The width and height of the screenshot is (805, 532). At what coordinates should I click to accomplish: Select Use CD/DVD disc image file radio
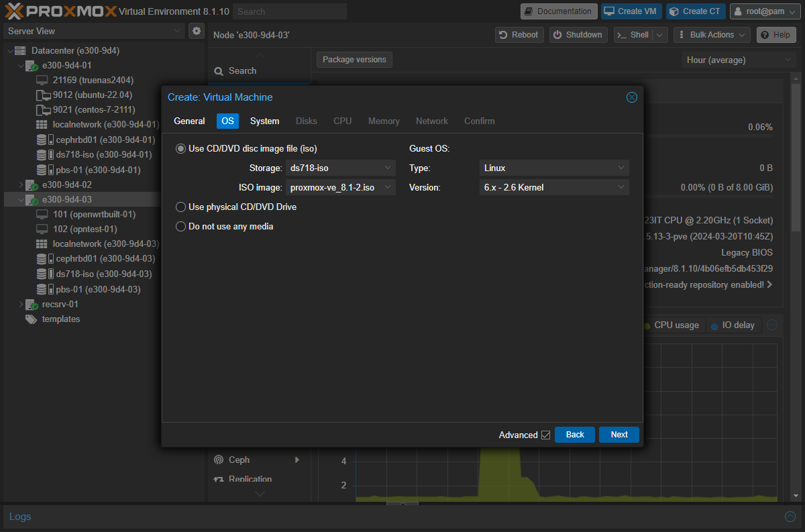pyautogui.click(x=180, y=149)
